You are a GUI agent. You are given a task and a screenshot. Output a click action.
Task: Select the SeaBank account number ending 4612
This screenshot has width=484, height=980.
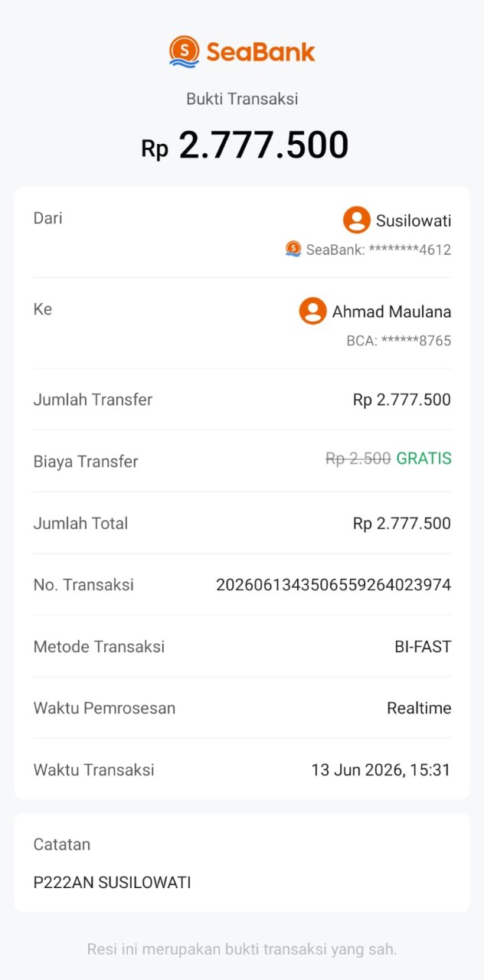[x=378, y=250]
